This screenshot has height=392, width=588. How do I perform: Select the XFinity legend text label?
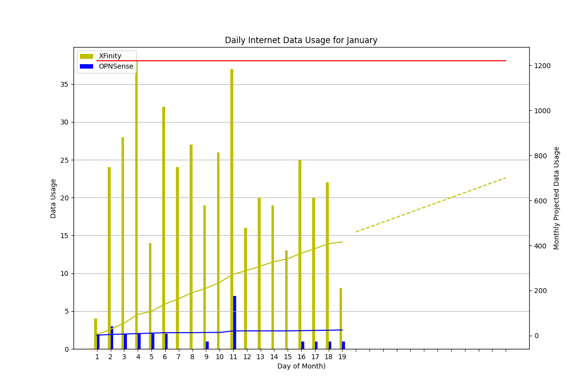click(x=110, y=56)
